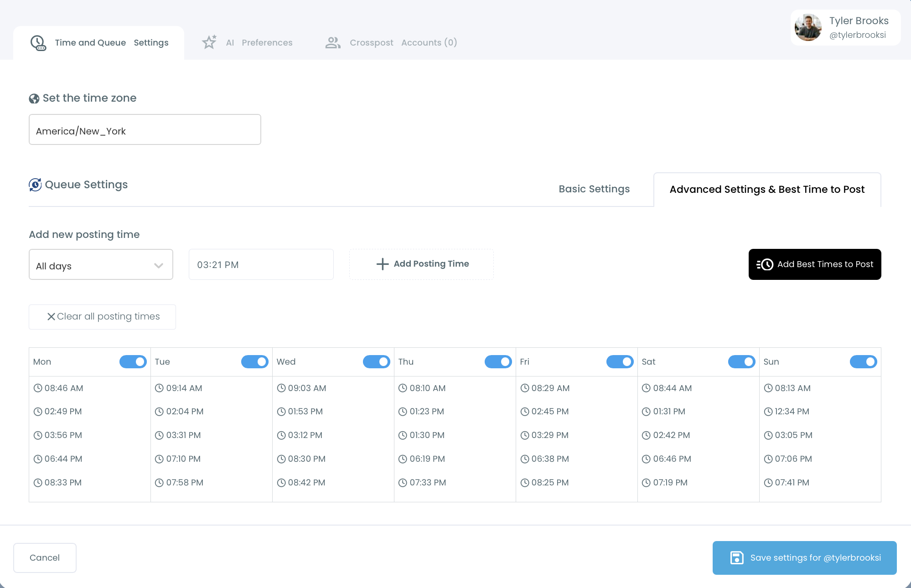Click the globe icon beside Set the time zone
The image size is (911, 588).
34,98
